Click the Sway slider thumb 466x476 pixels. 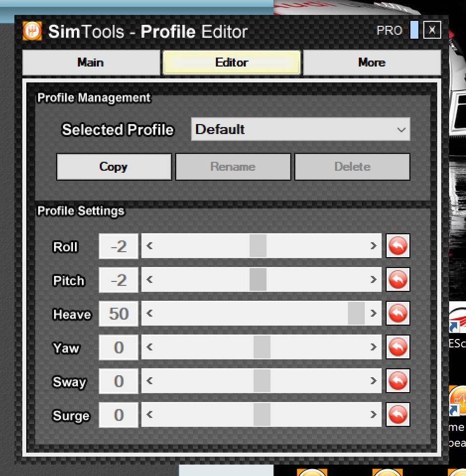click(x=262, y=381)
